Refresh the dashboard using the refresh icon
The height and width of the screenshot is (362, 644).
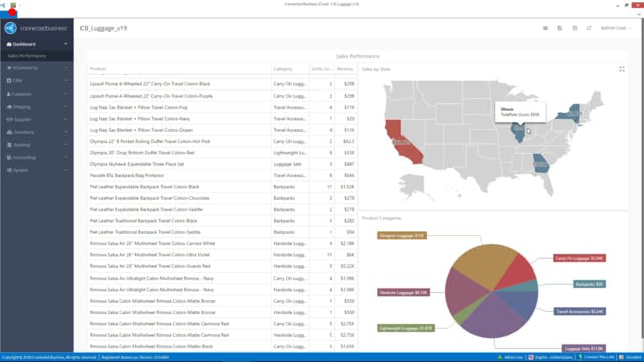click(589, 28)
